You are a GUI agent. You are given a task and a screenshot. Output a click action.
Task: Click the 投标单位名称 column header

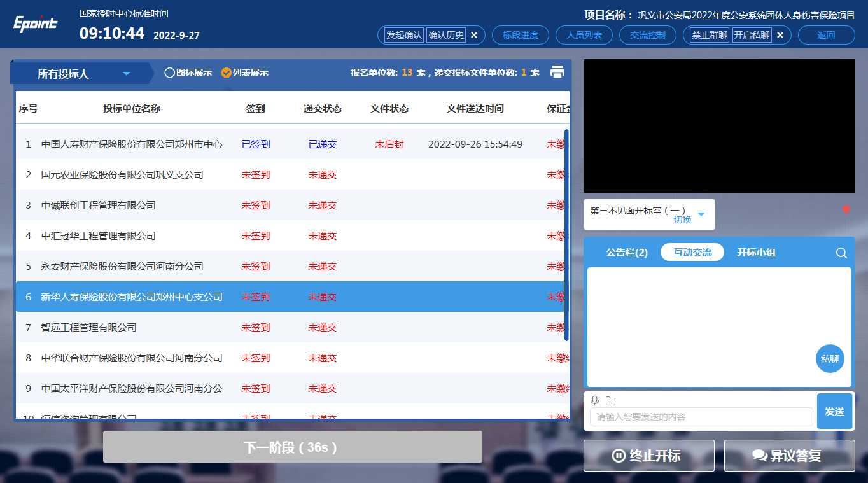click(132, 109)
